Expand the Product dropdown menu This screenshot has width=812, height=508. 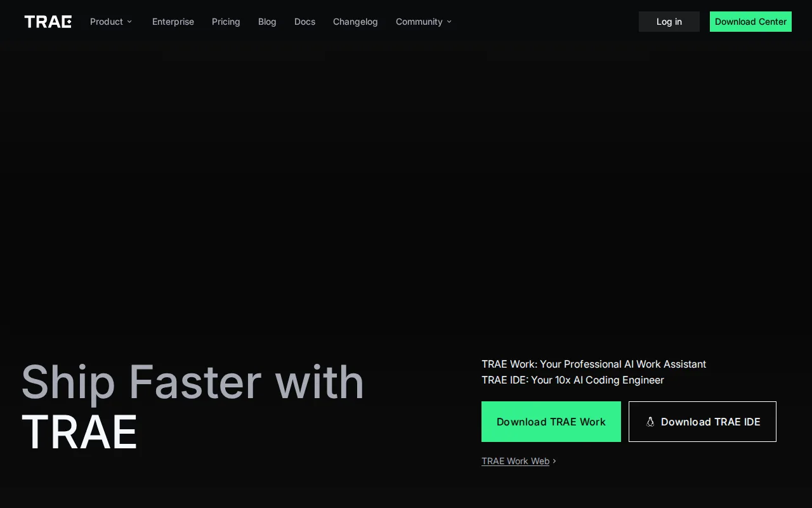[x=111, y=22]
